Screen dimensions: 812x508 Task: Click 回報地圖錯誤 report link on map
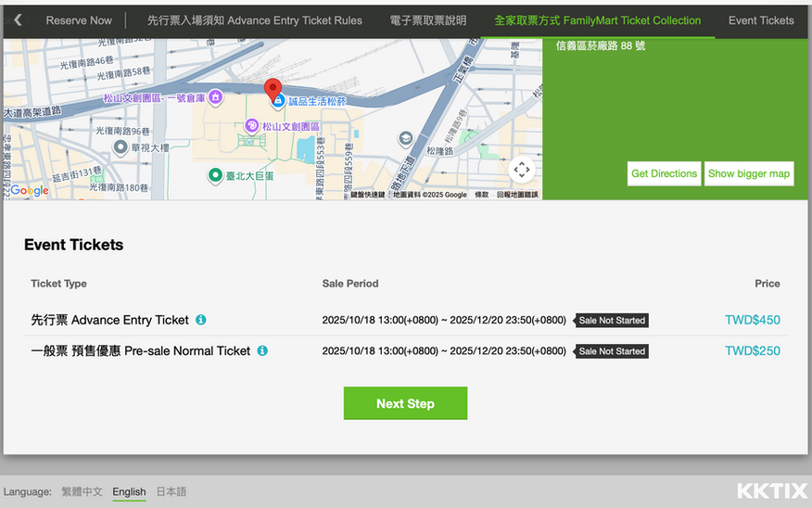tap(517, 195)
